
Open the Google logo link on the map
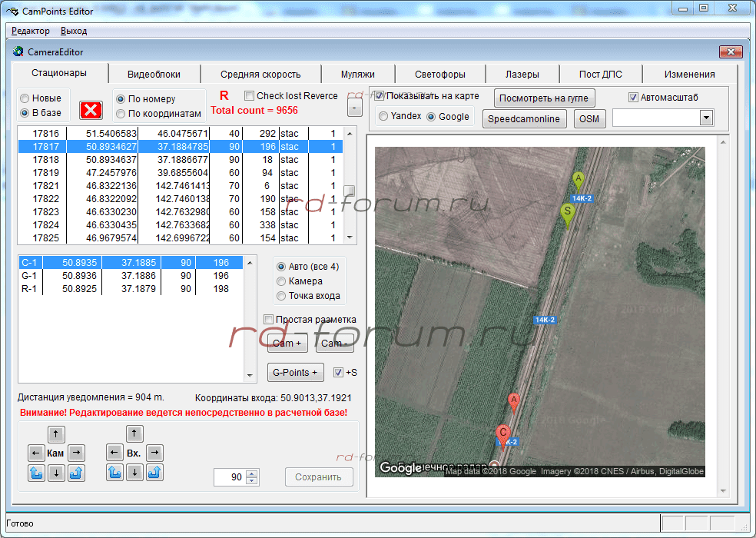coord(400,467)
